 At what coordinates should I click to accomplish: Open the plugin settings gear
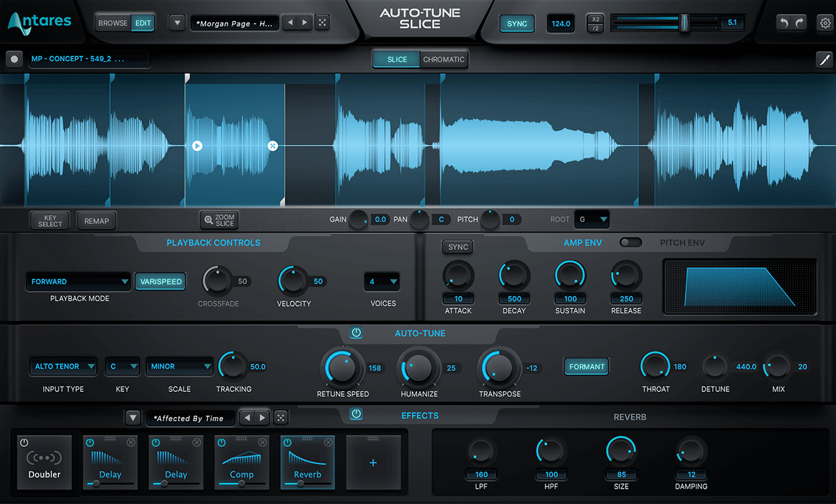(826, 22)
